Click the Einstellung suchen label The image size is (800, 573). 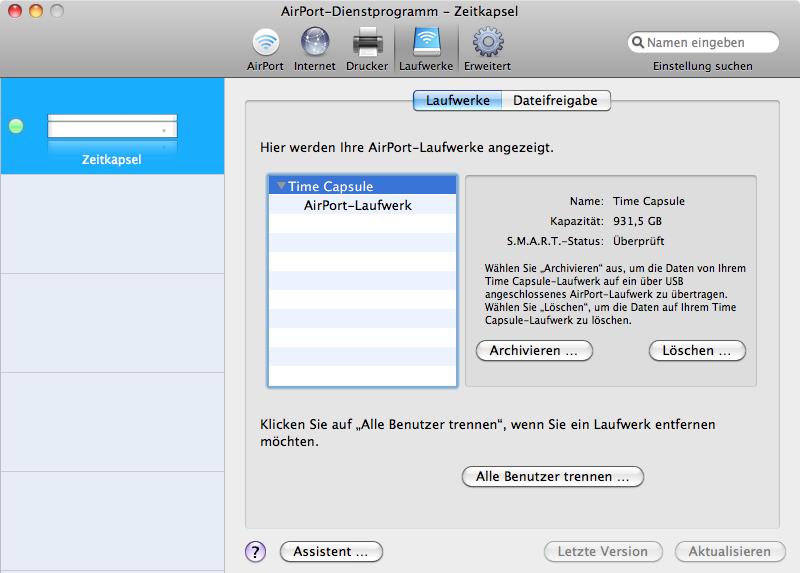click(x=703, y=66)
